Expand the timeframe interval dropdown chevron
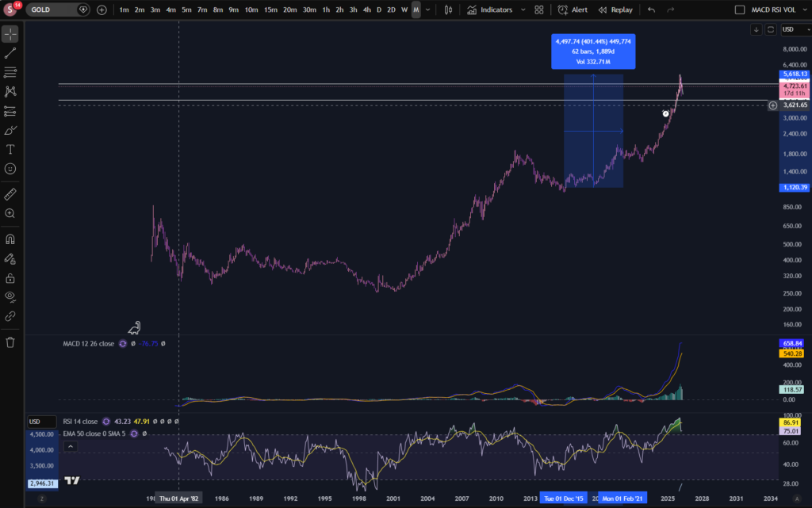 [x=427, y=10]
